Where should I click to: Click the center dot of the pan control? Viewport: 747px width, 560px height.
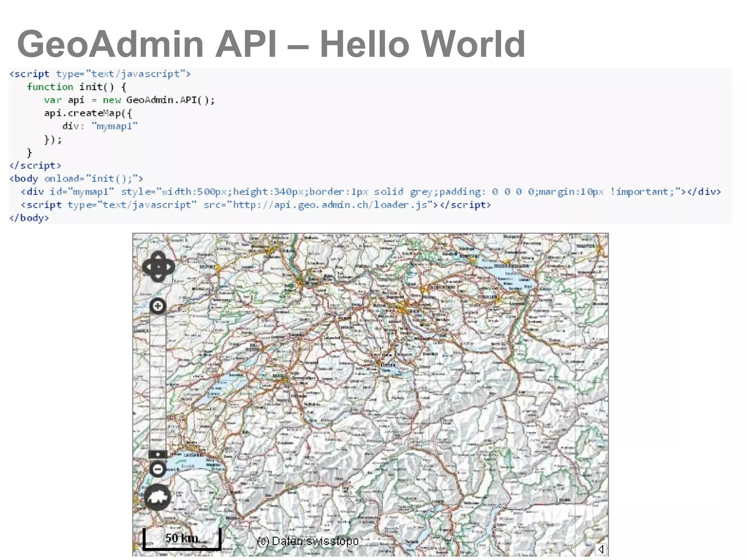158,267
